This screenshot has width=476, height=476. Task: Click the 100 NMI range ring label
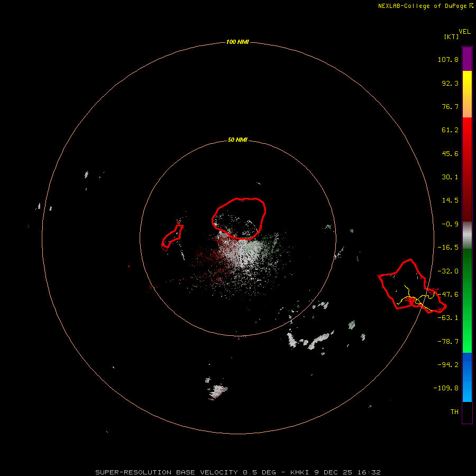click(237, 42)
